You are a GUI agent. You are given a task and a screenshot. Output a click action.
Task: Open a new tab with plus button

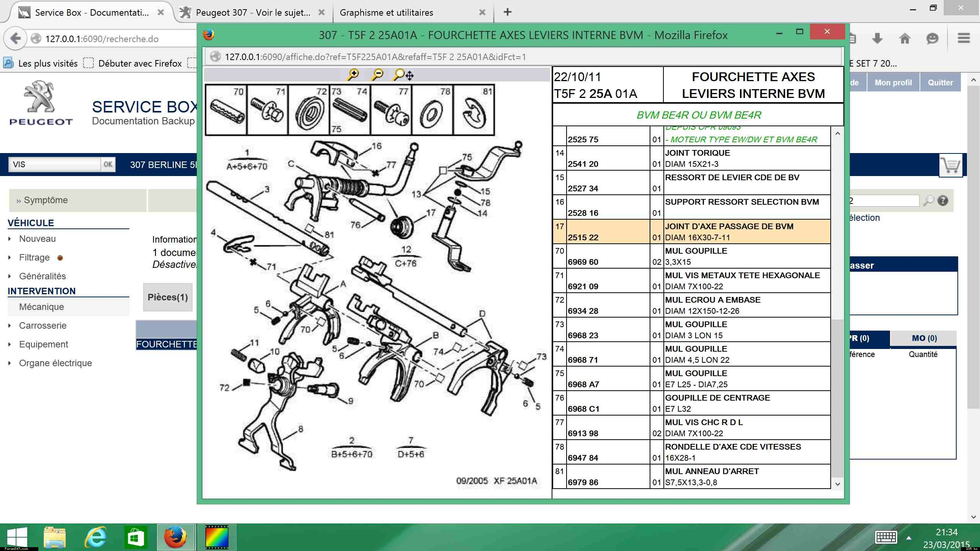508,12
